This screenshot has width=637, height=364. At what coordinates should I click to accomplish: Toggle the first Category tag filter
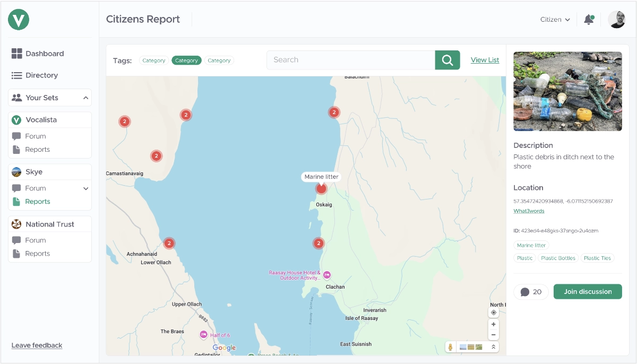click(x=154, y=60)
